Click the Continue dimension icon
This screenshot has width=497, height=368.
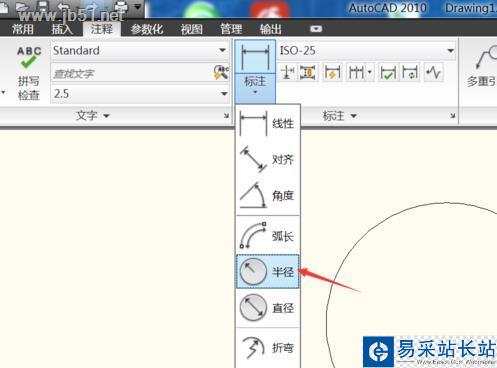(x=356, y=72)
